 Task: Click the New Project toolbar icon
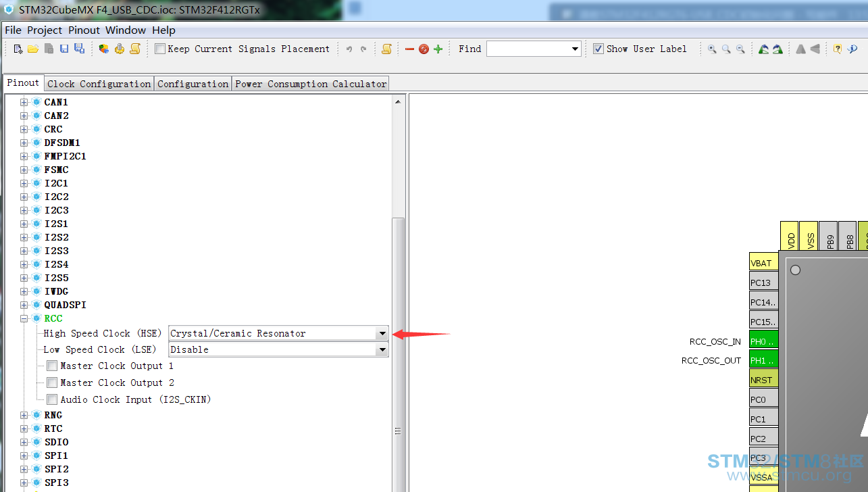point(18,49)
